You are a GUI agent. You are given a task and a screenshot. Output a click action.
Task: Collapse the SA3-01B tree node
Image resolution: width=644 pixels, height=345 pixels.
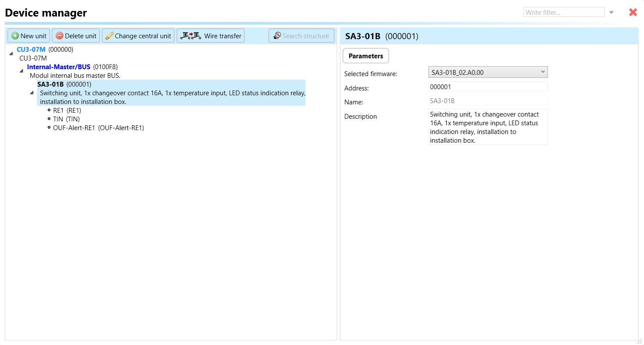[32, 93]
